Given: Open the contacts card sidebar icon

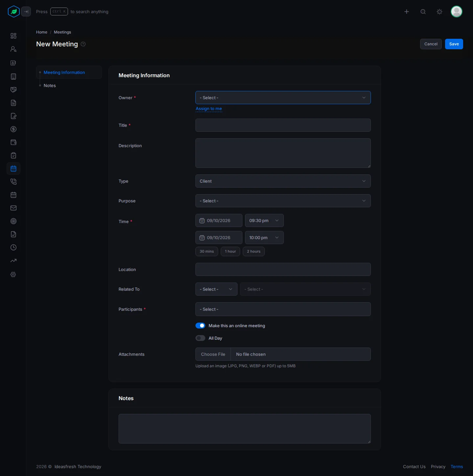Looking at the screenshot, I should [13, 63].
